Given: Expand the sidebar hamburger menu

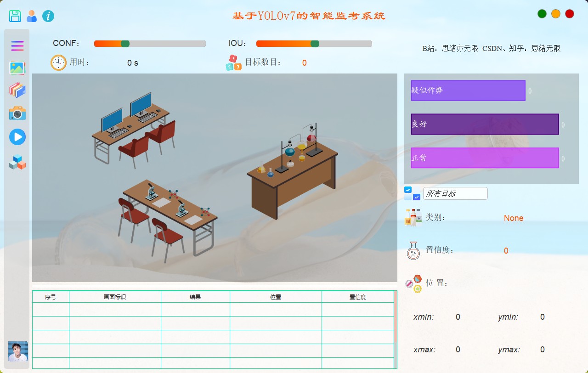Looking at the screenshot, I should click(17, 46).
